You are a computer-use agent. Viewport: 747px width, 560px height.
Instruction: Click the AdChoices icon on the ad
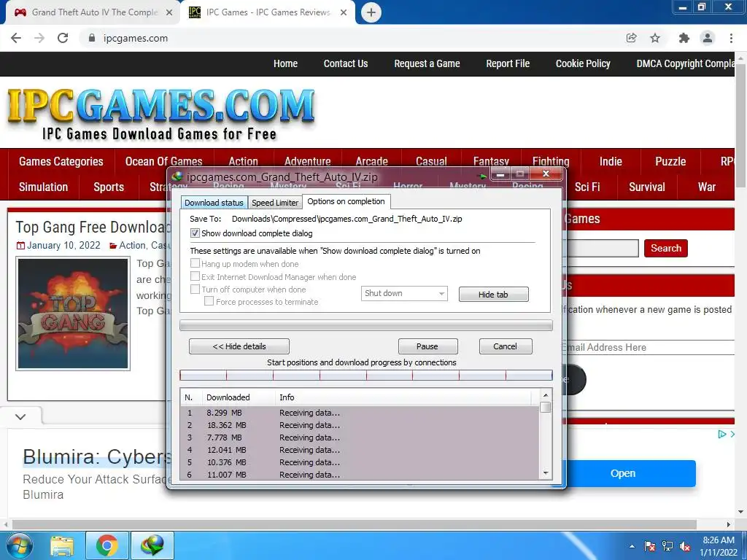[722, 434]
